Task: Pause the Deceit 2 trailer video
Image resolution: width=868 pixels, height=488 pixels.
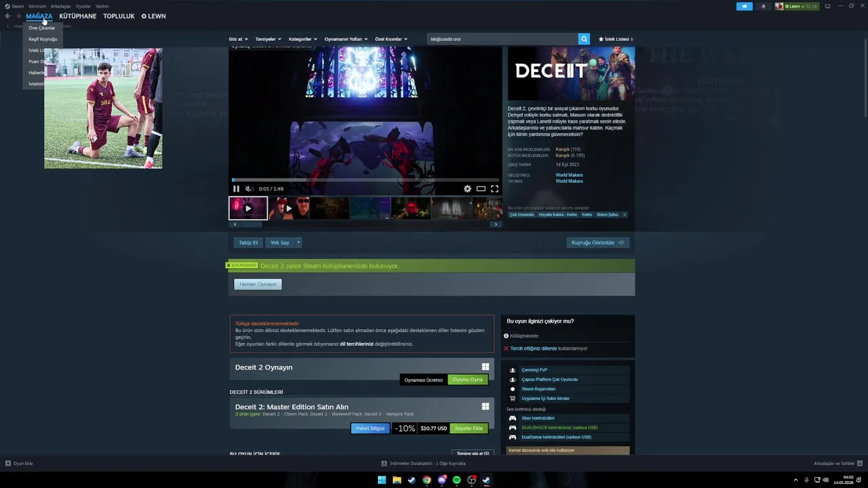Action: tap(236, 189)
